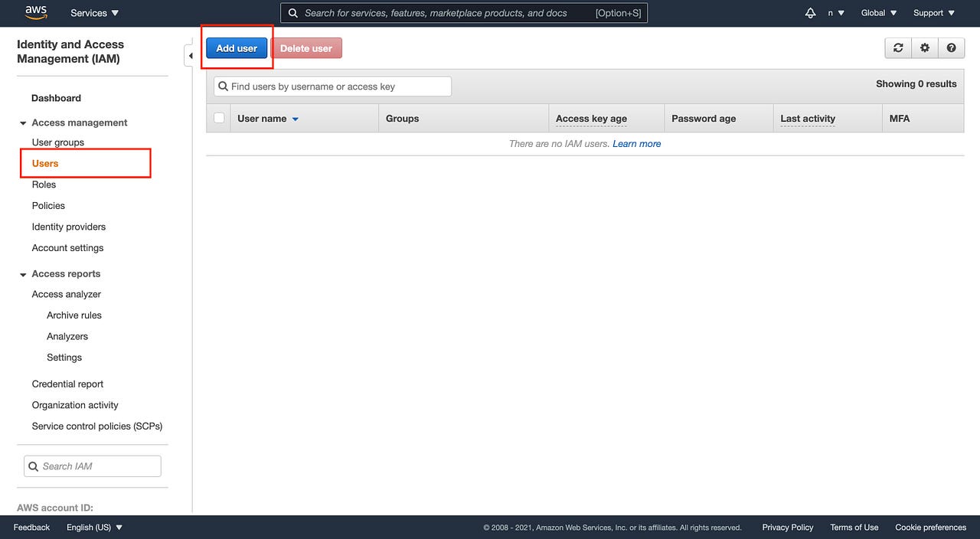Open the Policies page
Screen dimensions: 980x539
point(48,206)
